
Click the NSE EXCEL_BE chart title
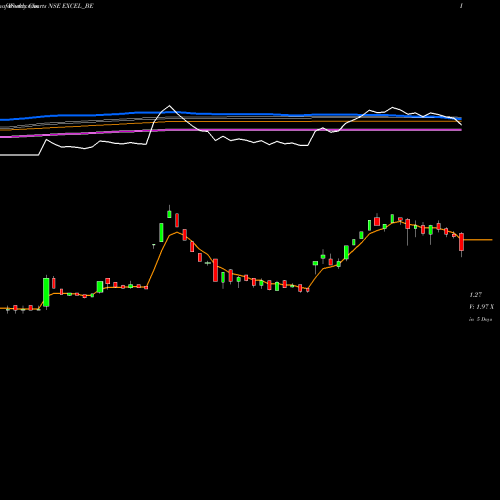[71, 6]
